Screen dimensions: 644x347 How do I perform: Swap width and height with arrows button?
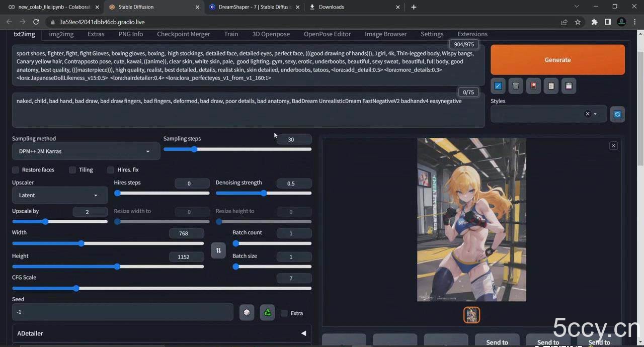point(218,250)
